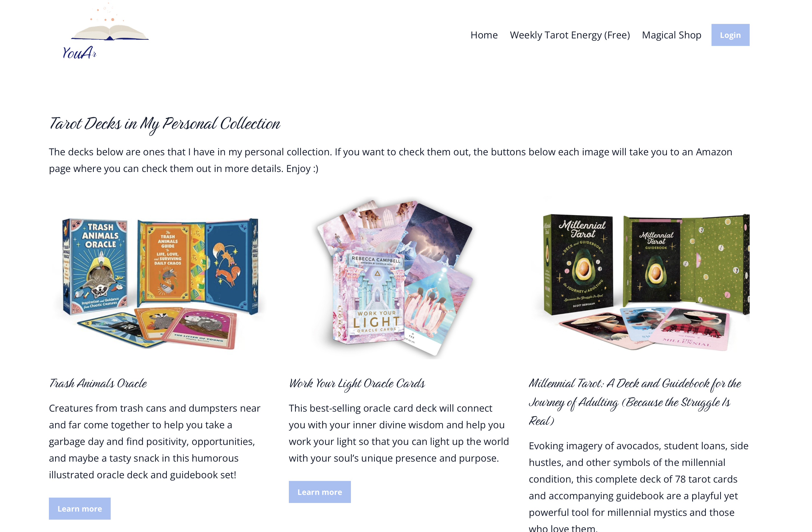Open the Trash Animals Oracle box image
Image resolution: width=812 pixels, height=532 pixels.
click(96, 266)
